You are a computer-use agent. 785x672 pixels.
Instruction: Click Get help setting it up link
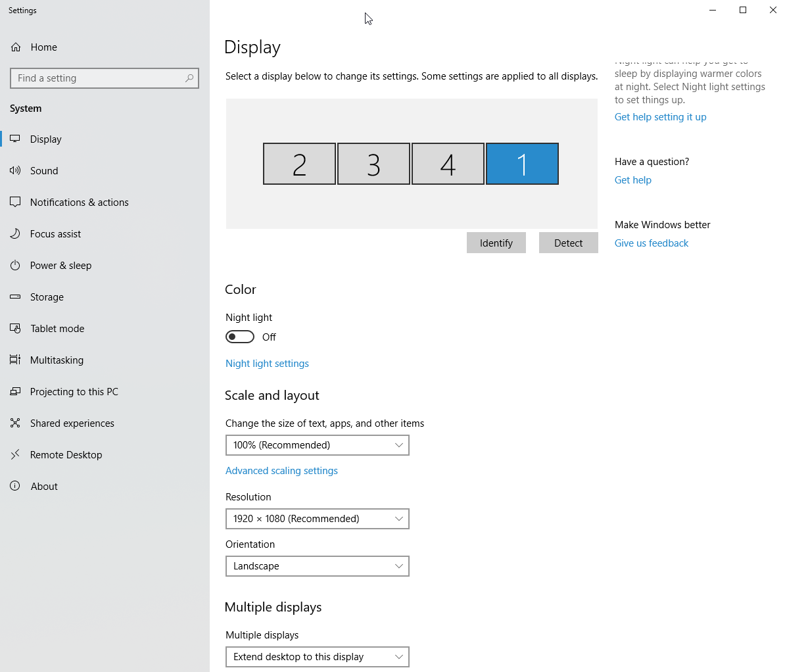coord(660,116)
